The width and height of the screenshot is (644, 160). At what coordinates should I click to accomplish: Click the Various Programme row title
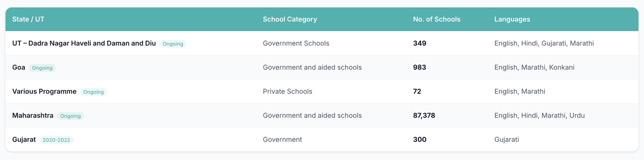pos(44,91)
